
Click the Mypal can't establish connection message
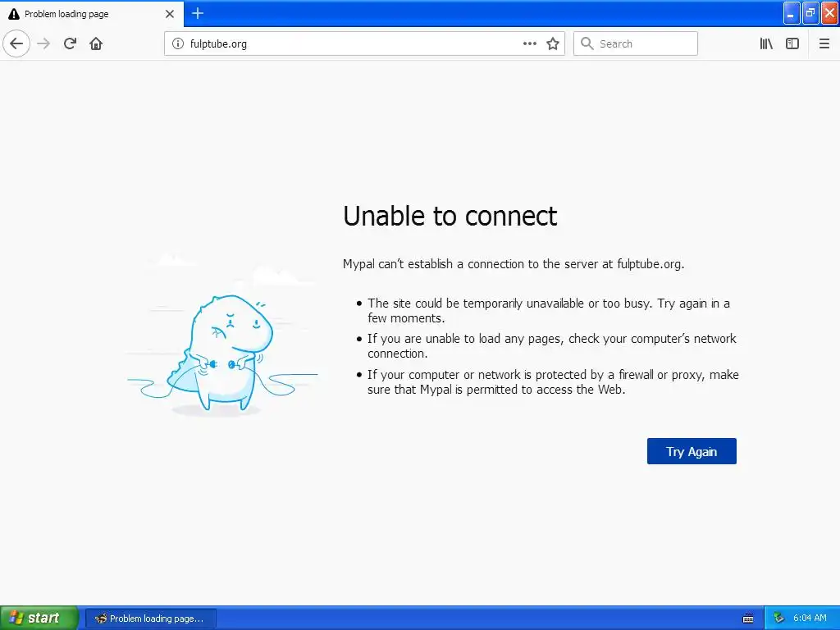[x=514, y=264]
